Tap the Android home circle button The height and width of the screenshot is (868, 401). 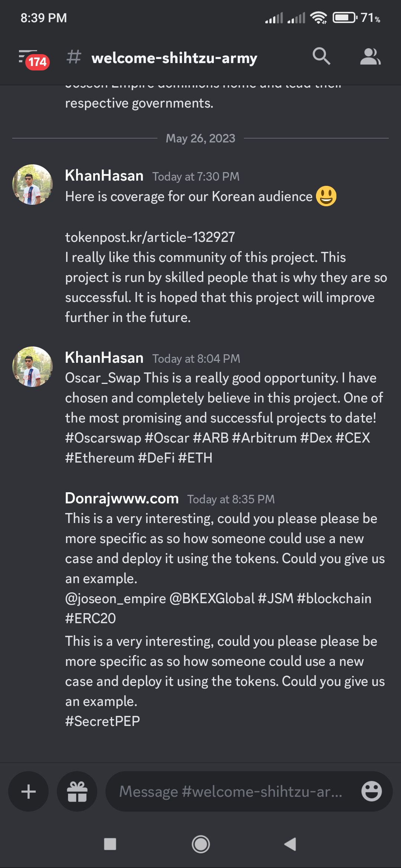201,844
